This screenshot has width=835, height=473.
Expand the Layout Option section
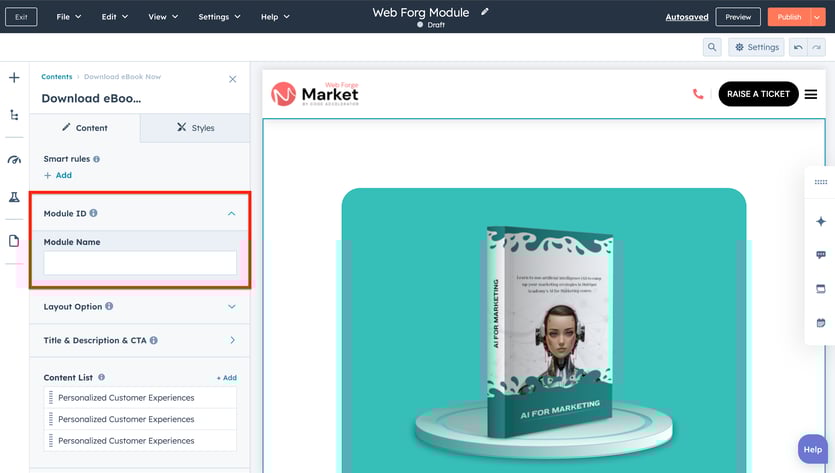231,307
